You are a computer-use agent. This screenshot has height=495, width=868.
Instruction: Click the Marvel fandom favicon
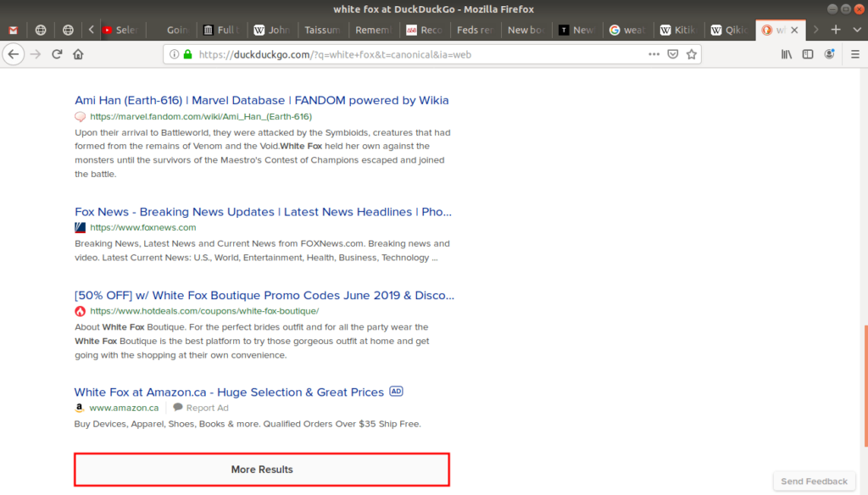(81, 116)
